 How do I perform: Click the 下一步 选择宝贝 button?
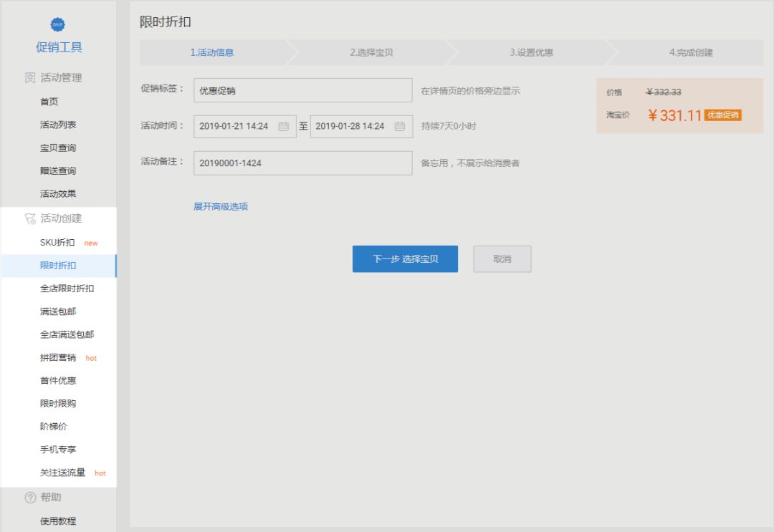(x=406, y=259)
